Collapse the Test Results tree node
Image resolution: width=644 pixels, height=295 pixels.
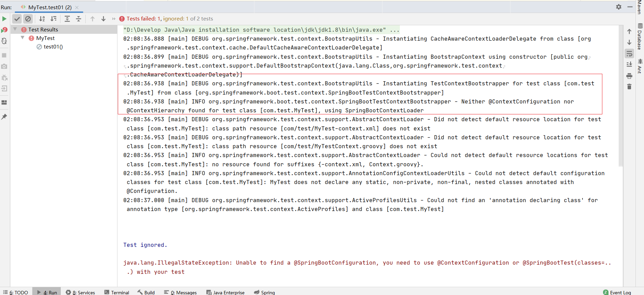point(15,29)
